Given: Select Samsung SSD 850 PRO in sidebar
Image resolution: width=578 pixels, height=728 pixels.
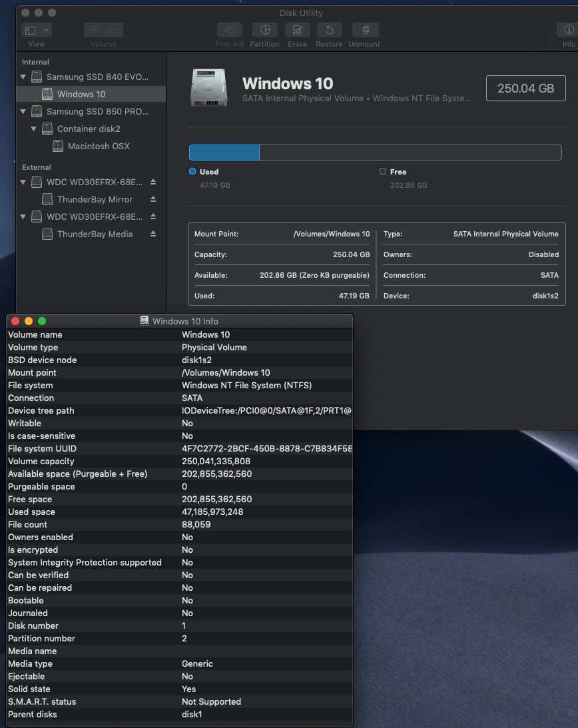Looking at the screenshot, I should click(x=91, y=111).
